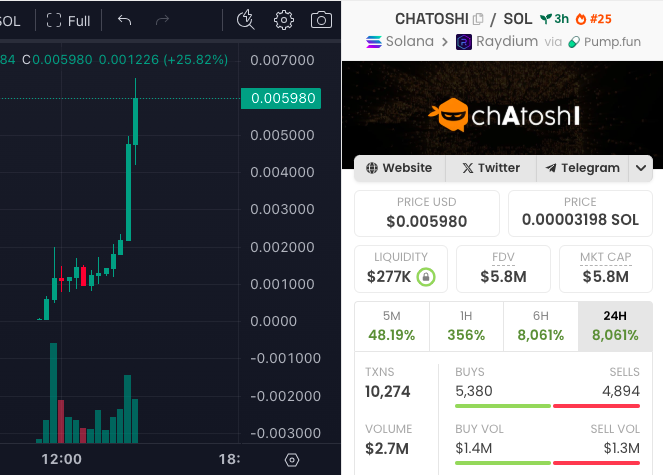Click the red sells ratio bar
This screenshot has width=663, height=475.
(597, 406)
